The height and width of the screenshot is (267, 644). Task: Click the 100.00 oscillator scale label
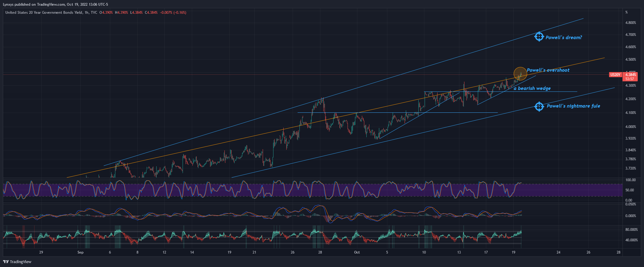pos(630,180)
